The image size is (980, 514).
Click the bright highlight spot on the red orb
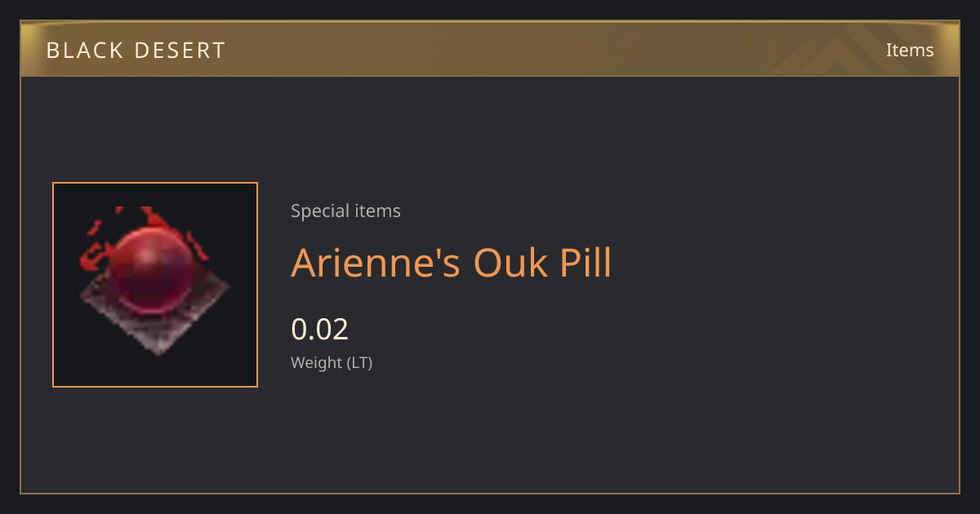coord(144,257)
